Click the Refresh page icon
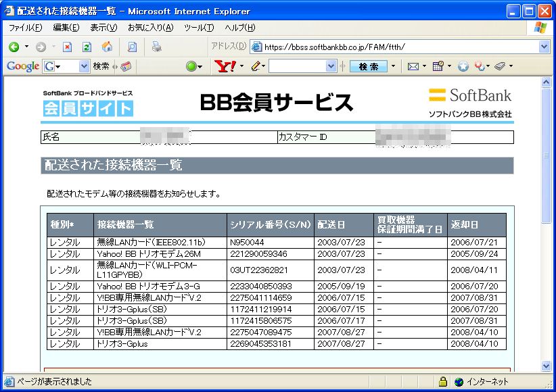556x392 pixels. click(x=87, y=47)
